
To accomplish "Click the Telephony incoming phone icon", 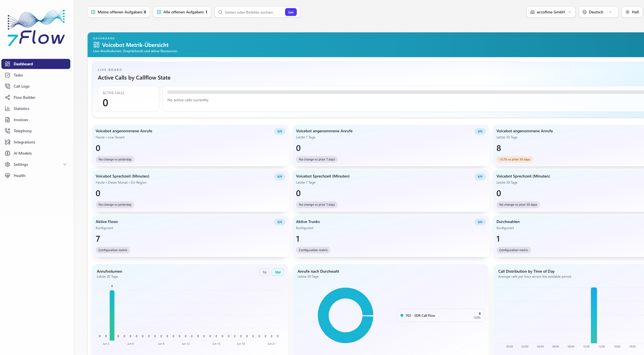I will [8, 131].
